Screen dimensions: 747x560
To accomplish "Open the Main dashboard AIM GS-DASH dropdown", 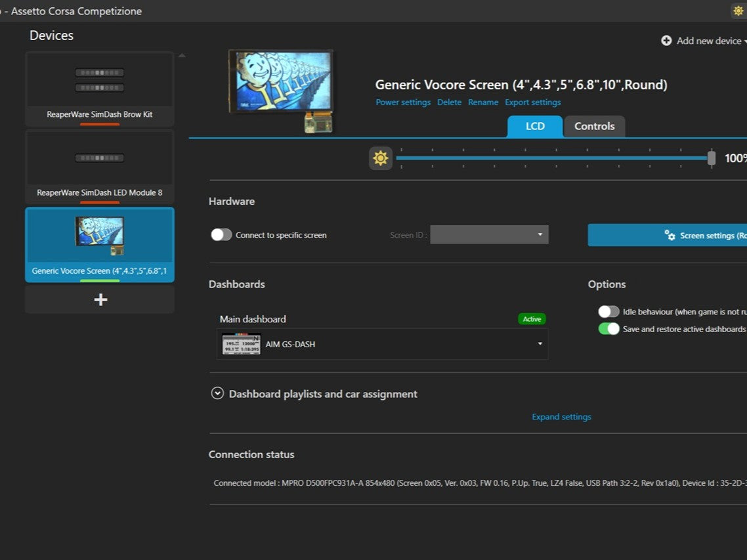I will [x=383, y=344].
